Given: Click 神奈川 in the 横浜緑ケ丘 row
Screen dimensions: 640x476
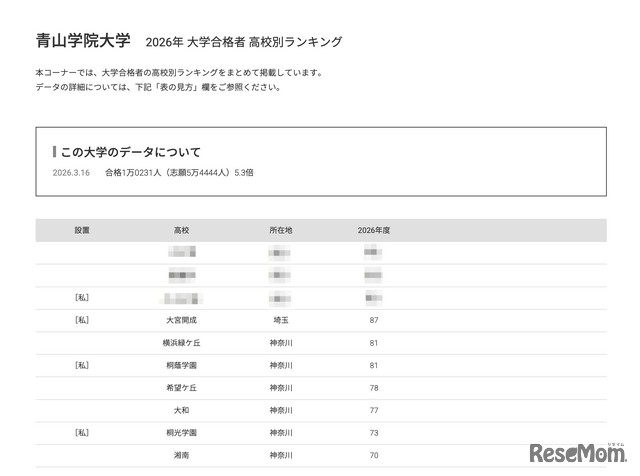Looking at the screenshot, I should point(281,343).
